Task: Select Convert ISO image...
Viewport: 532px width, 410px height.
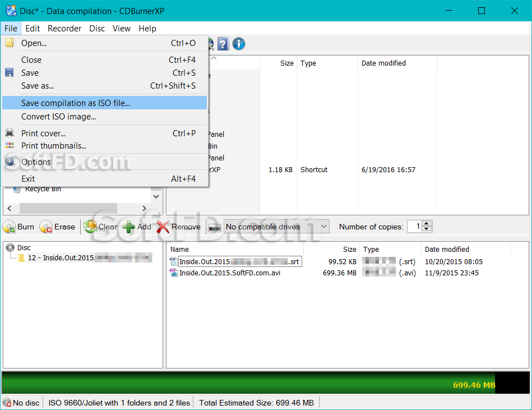Action: coord(104,117)
